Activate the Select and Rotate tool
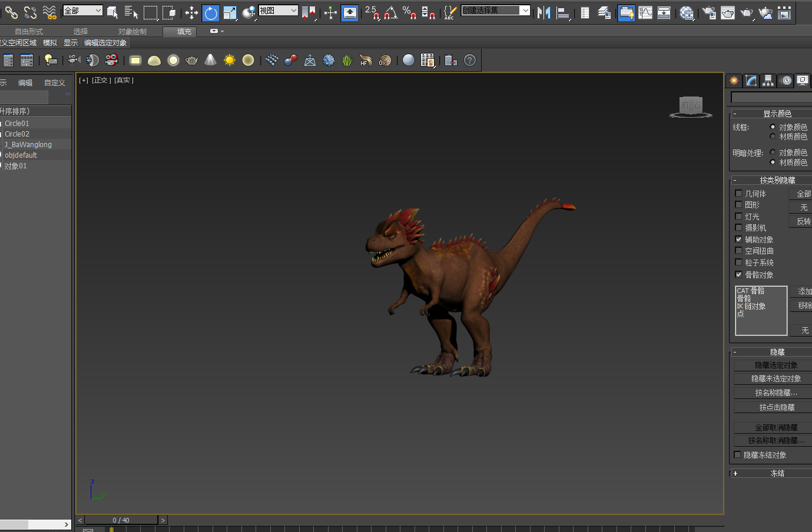Screen dimensions: 812x532 click(x=211, y=12)
